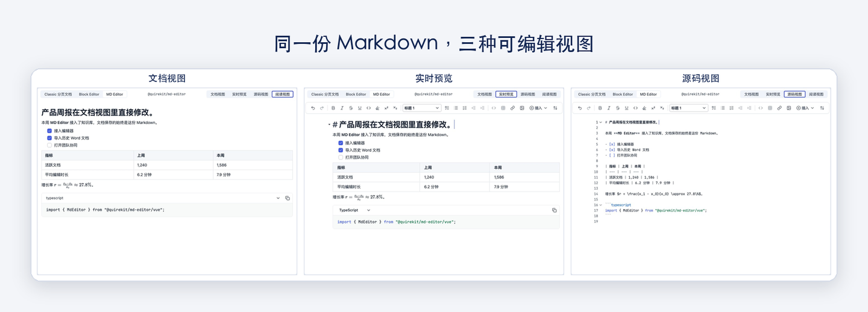The width and height of the screenshot is (868, 312).
Task: Open the 标题 1 dropdown in the 源码视图 panel
Action: click(688, 108)
